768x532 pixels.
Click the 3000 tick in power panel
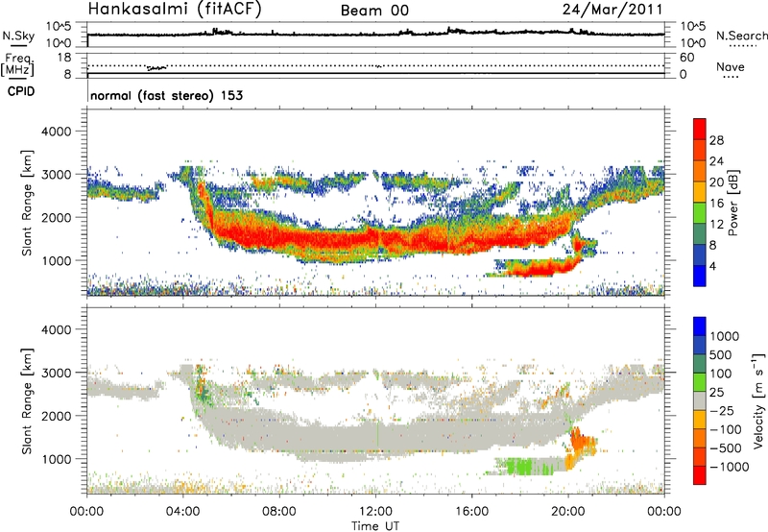point(56,175)
